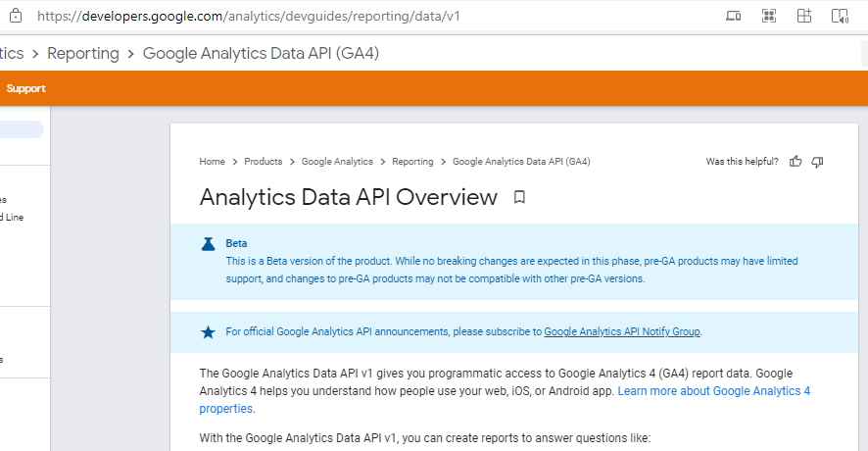The height and width of the screenshot is (451, 868).
Task: Go to Home in the page breadcrumb
Action: (212, 161)
